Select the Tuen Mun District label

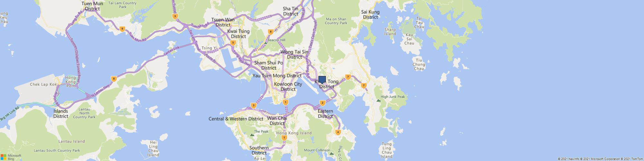pos(92,6)
